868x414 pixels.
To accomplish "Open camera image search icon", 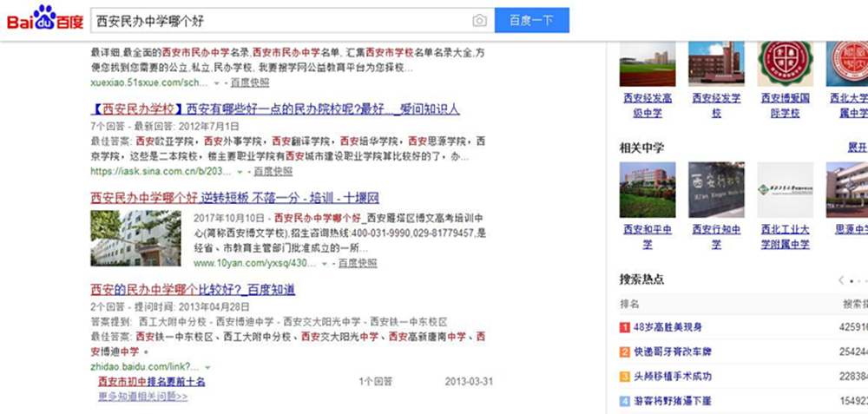I will [479, 21].
